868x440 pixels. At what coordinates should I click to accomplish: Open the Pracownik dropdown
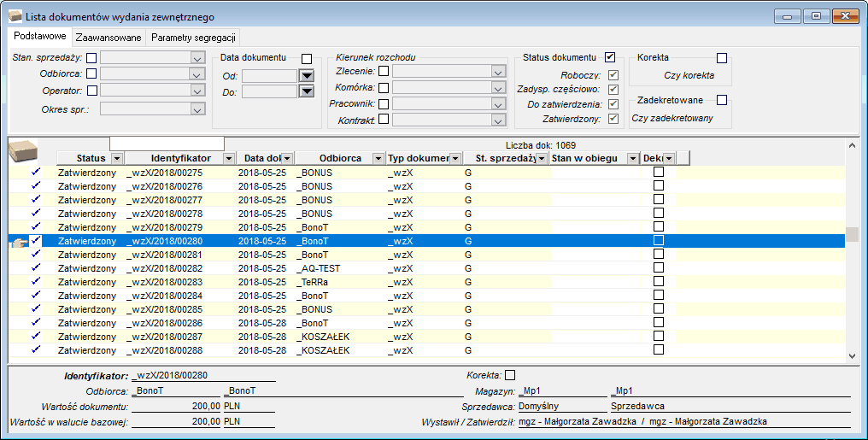498,104
